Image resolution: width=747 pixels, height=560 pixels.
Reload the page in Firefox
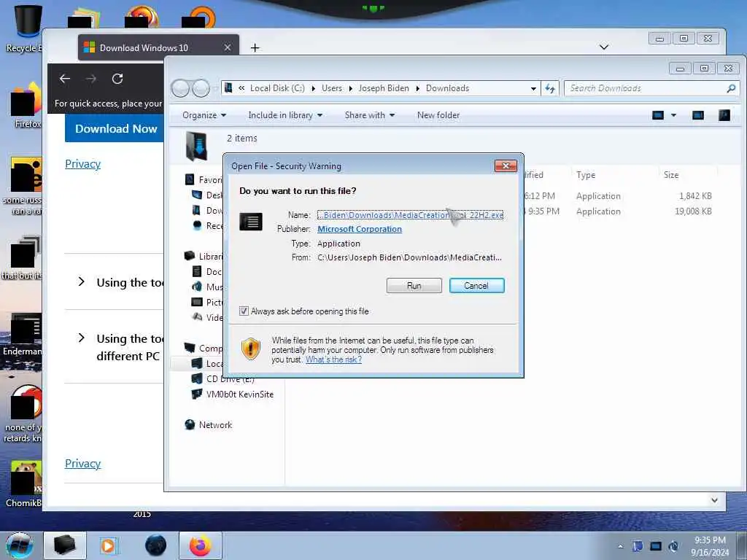[117, 79]
